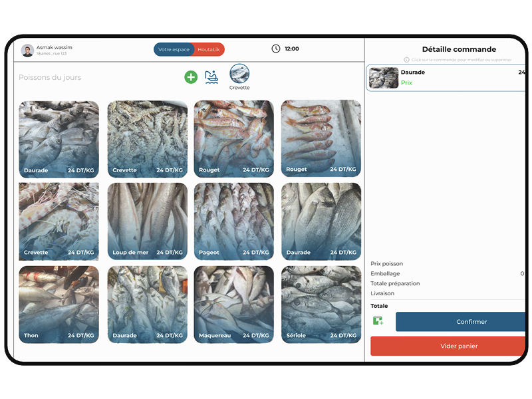Choose the Loup de mer fish card
Screen dimensions: 532x399
pyautogui.click(x=147, y=221)
